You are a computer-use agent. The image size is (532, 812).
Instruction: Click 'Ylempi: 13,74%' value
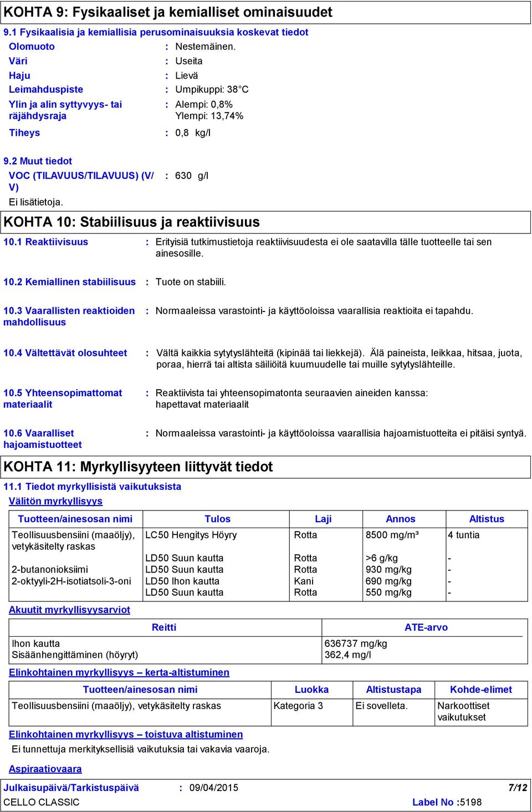click(209, 116)
